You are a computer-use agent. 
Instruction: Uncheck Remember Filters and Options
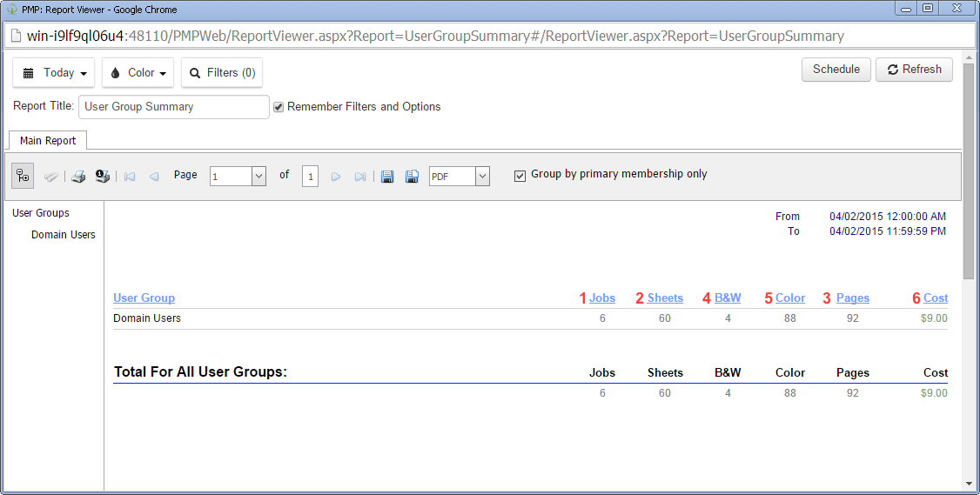pos(279,107)
